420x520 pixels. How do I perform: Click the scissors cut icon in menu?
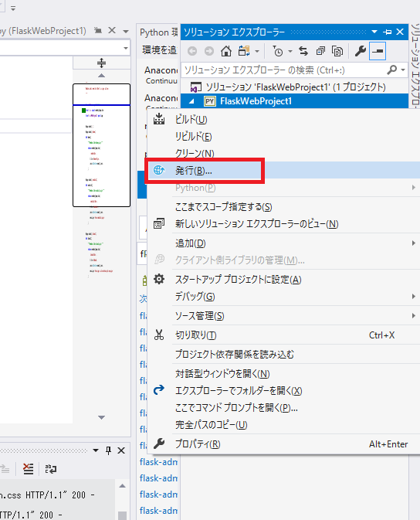point(159,335)
